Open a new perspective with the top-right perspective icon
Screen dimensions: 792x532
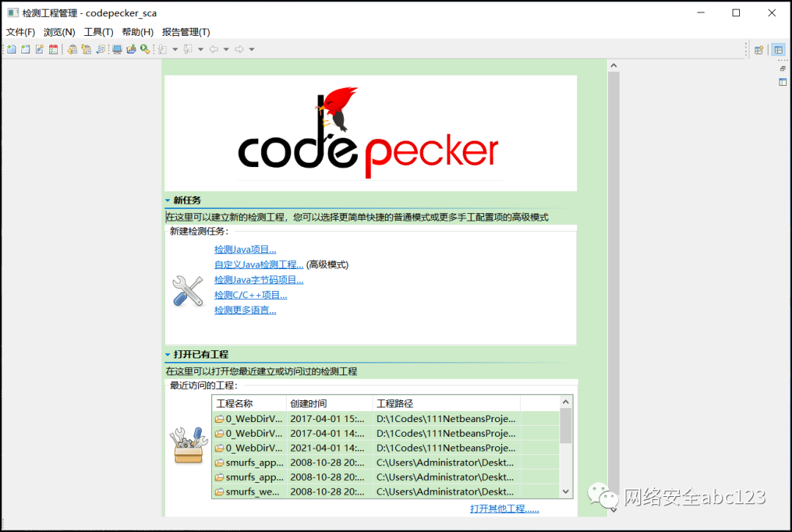(759, 49)
